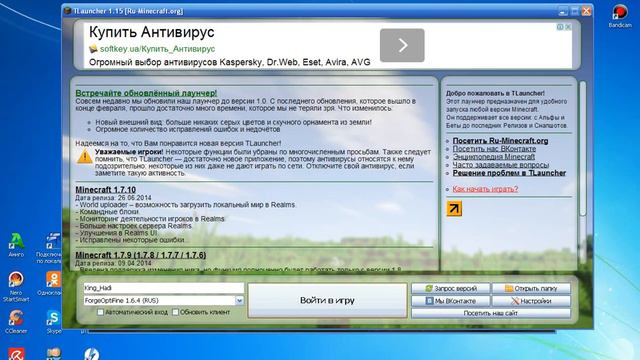
Task: Select the ad title 'Купить Антивирус'
Action: [x=151, y=32]
